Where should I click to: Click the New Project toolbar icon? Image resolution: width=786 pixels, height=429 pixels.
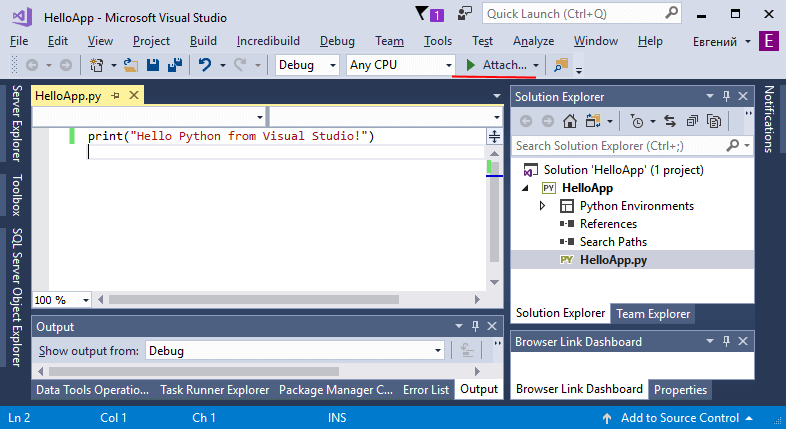[x=96, y=65]
